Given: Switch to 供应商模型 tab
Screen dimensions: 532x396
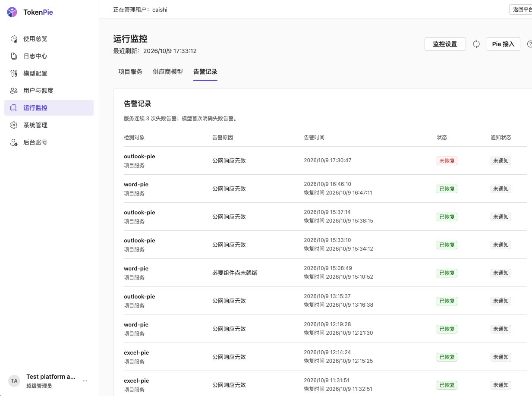Looking at the screenshot, I should [168, 72].
